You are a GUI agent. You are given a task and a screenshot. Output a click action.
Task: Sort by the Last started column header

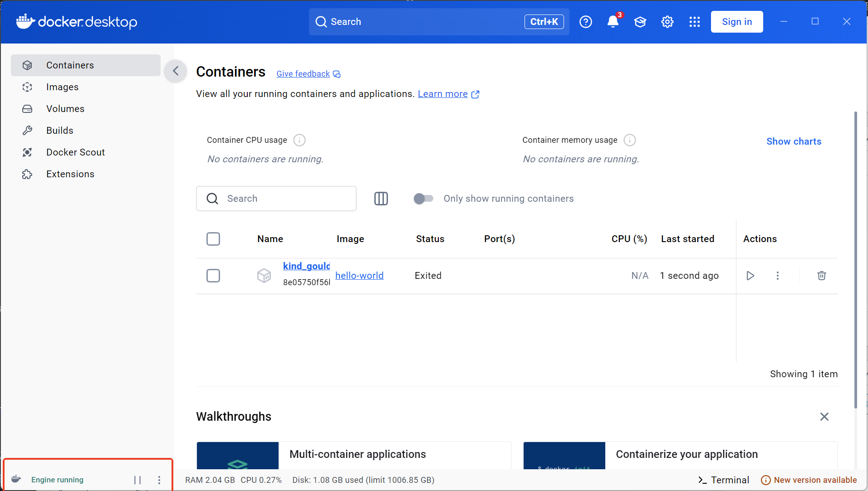click(687, 239)
